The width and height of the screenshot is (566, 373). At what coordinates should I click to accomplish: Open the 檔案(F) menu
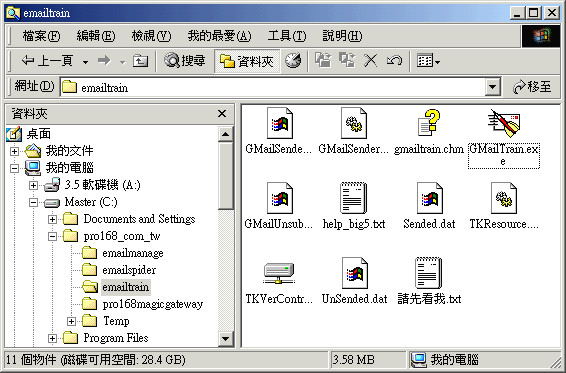click(x=41, y=36)
